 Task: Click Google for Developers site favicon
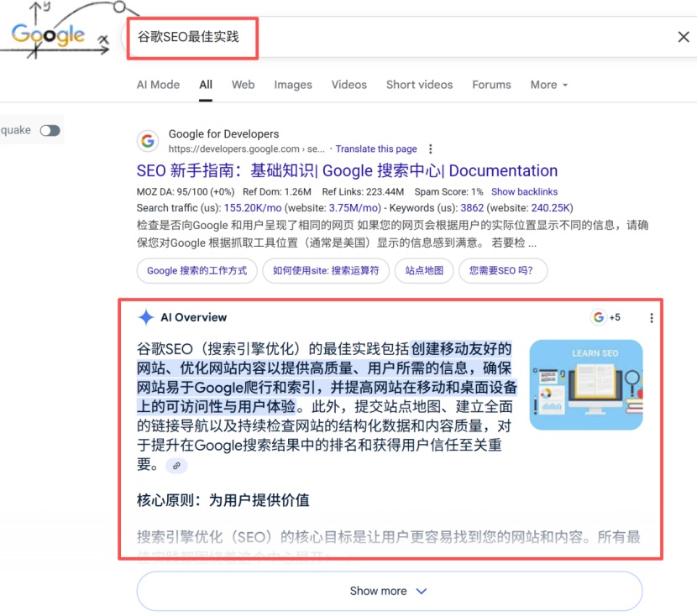coord(149,141)
